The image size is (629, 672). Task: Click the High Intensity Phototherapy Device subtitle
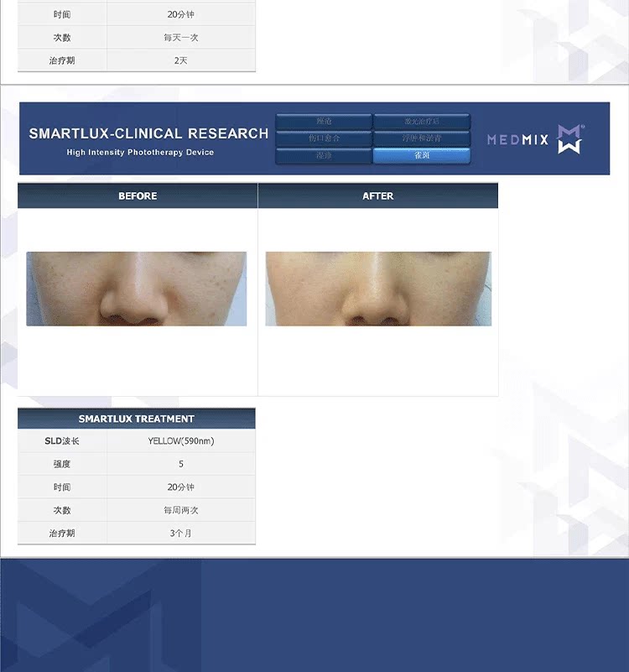click(140, 152)
